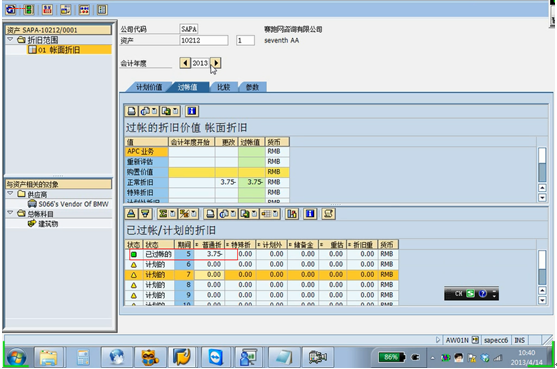Click the folder-with-list icon in top toolbar
The height and width of the screenshot is (369, 557).
coord(66,10)
